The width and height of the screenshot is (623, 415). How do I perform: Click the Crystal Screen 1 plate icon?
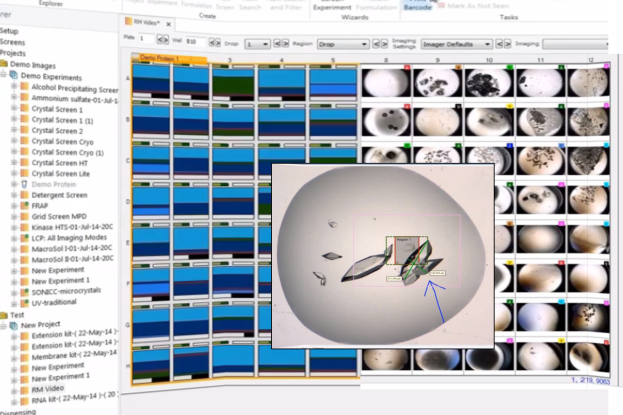click(25, 109)
